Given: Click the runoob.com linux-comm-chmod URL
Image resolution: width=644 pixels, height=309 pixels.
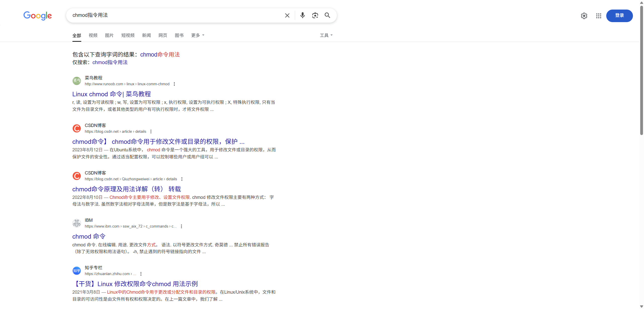Looking at the screenshot, I should [x=127, y=84].
